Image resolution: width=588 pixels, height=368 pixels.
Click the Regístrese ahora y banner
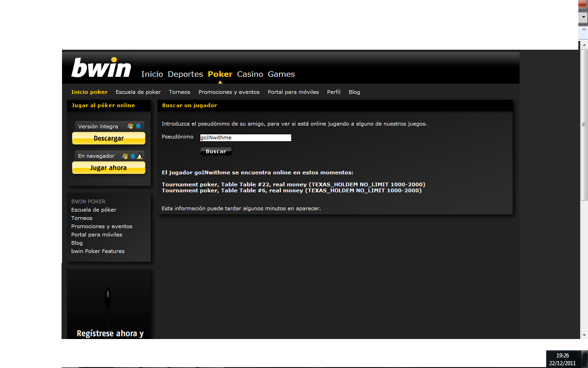coord(109,304)
